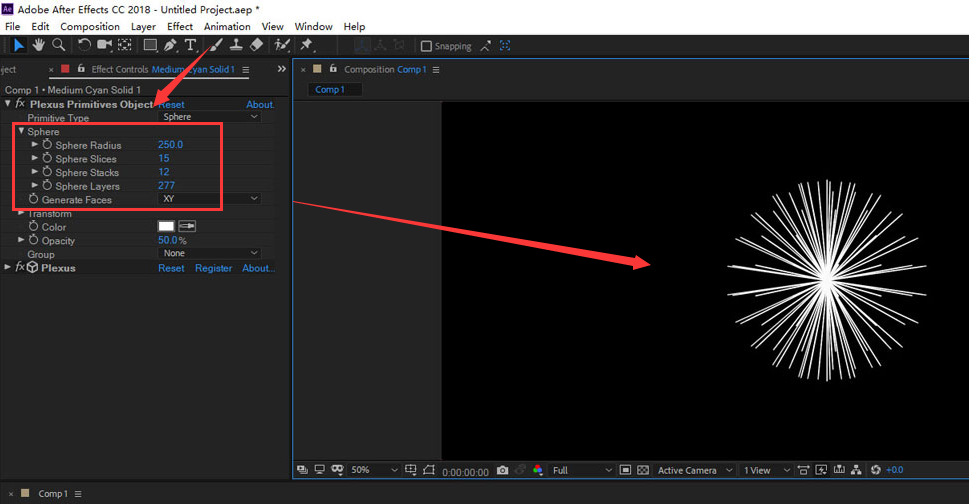Select the Pen tool
The width and height of the screenshot is (969, 504).
(x=170, y=45)
